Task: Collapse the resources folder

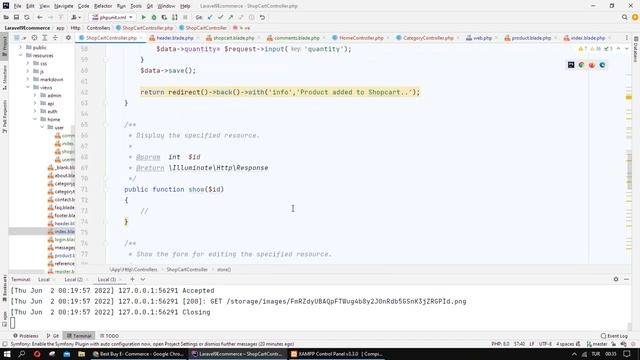Action: [x=20, y=56]
